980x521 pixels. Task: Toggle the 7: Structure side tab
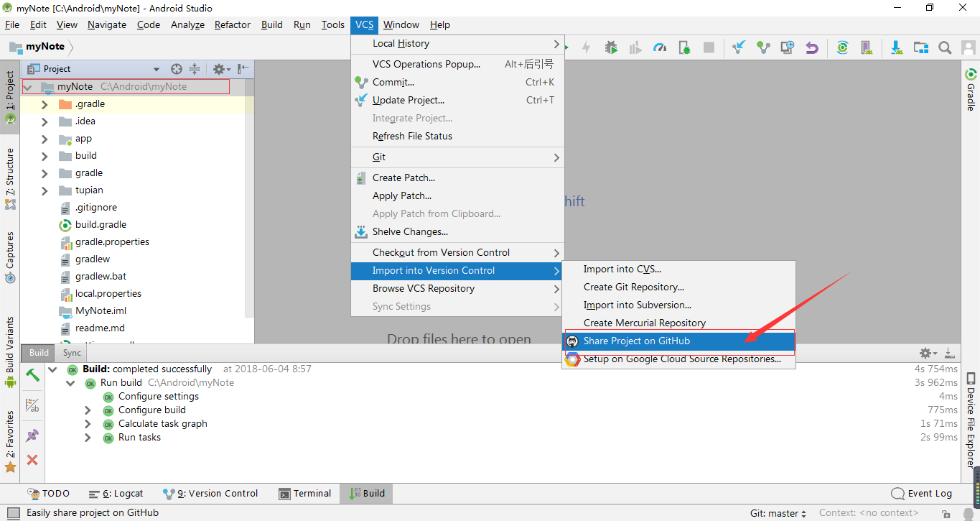(x=10, y=178)
